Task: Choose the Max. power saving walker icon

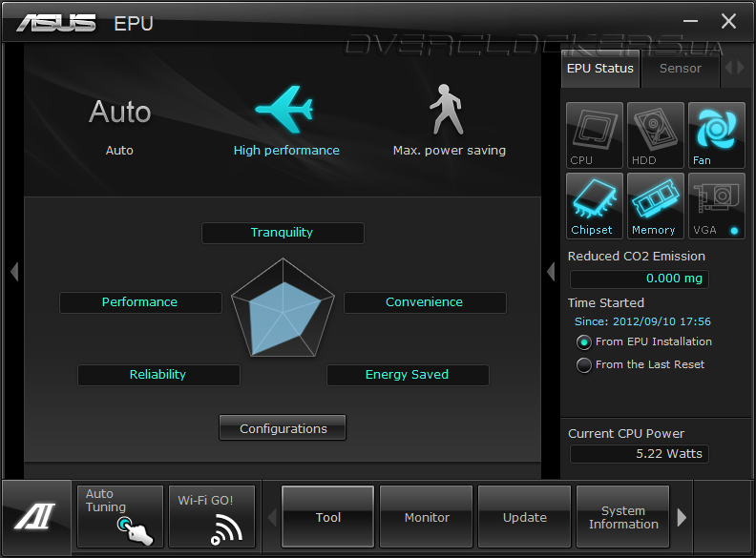Action: click(x=447, y=110)
